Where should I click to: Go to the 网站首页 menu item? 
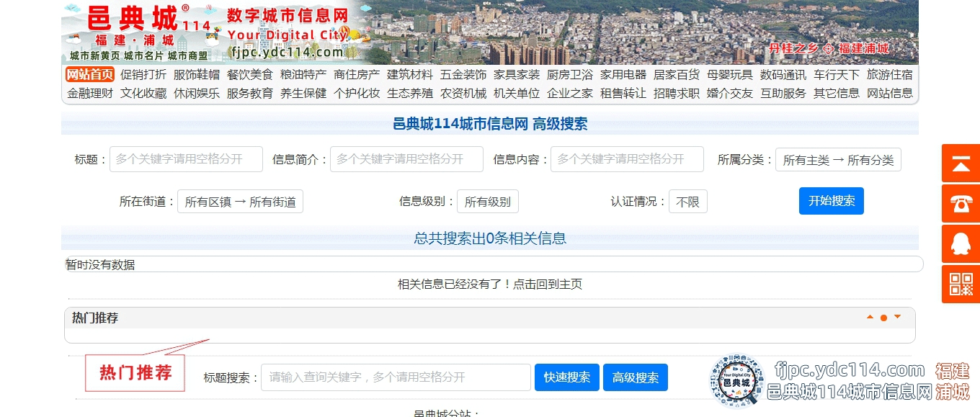point(90,74)
